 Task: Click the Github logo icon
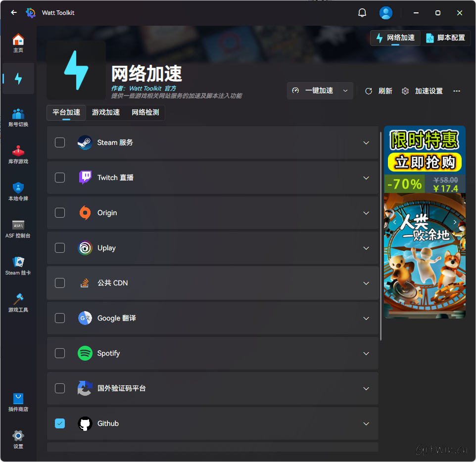tap(85, 423)
